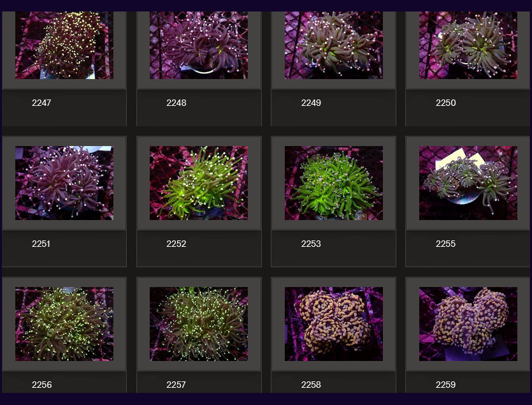Image resolution: width=532 pixels, height=405 pixels.
Task: Open coral thumbnail 2255
Action: point(468,183)
